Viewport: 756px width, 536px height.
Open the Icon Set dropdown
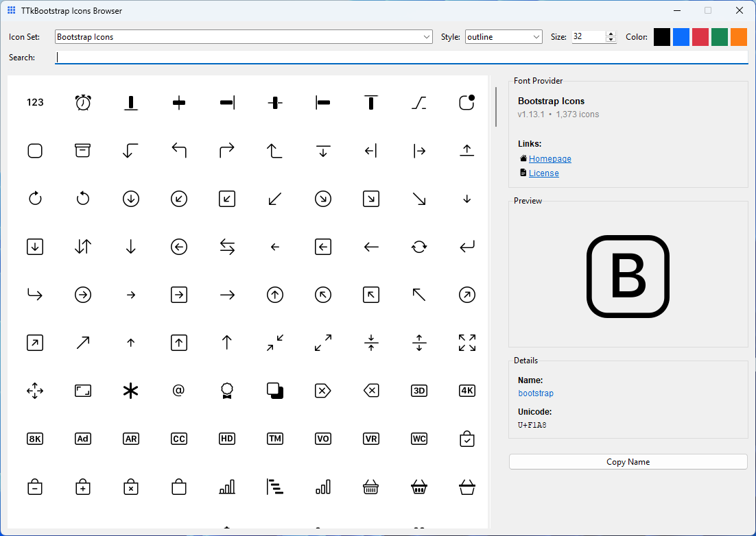pyautogui.click(x=427, y=36)
